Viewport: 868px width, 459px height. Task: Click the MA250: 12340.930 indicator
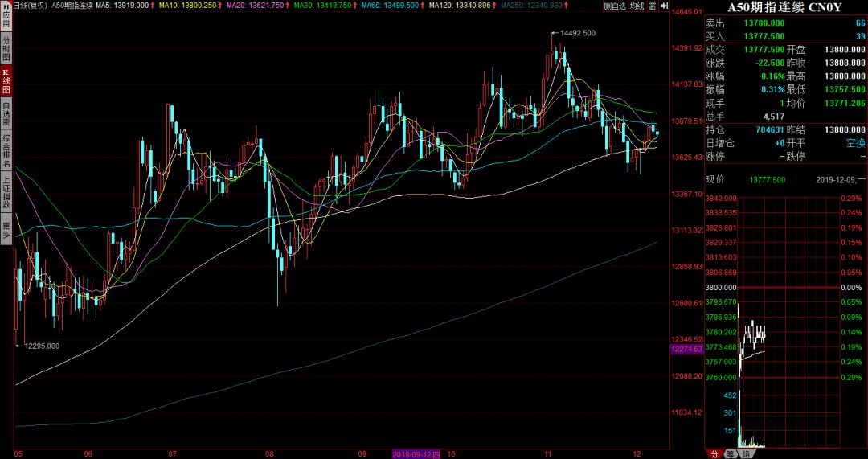(x=530, y=5)
